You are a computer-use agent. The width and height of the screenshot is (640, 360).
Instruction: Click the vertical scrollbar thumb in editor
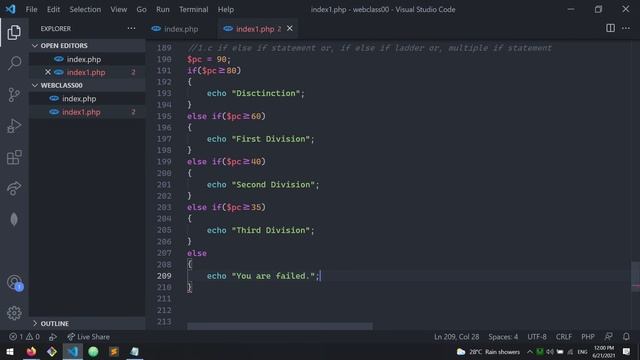tap(635, 277)
